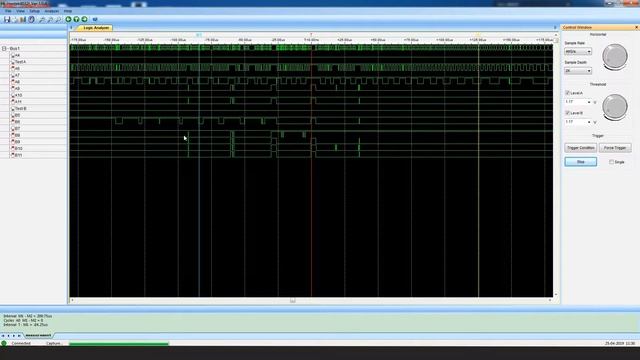Viewport: 640px width, 360px height.
Task: Click the Save floppy disk toolbar icon
Action: pos(7,19)
